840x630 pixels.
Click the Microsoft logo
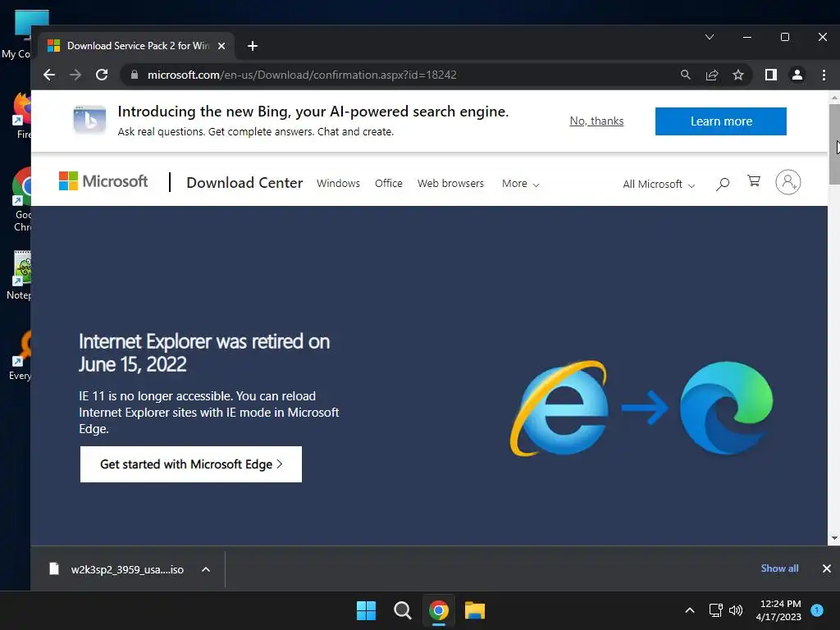click(x=103, y=181)
